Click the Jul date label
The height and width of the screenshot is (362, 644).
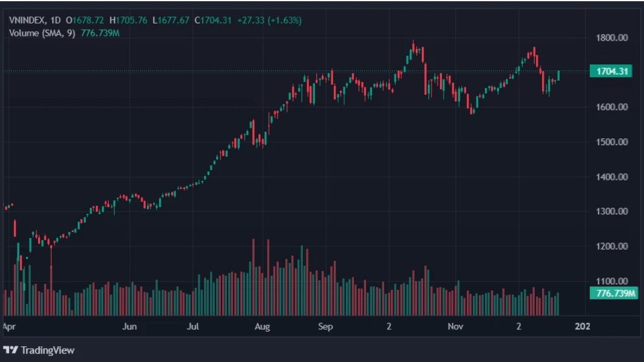click(193, 327)
